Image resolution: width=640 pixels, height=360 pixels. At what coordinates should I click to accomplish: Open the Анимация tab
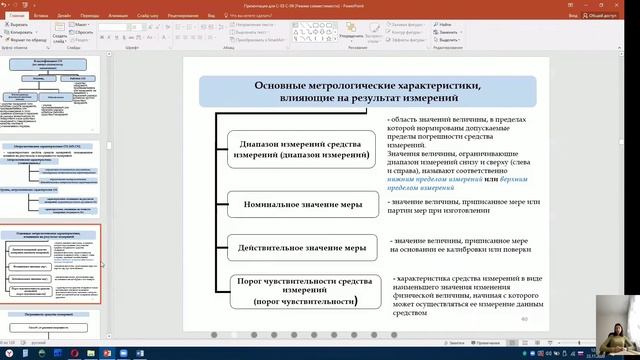click(118, 16)
